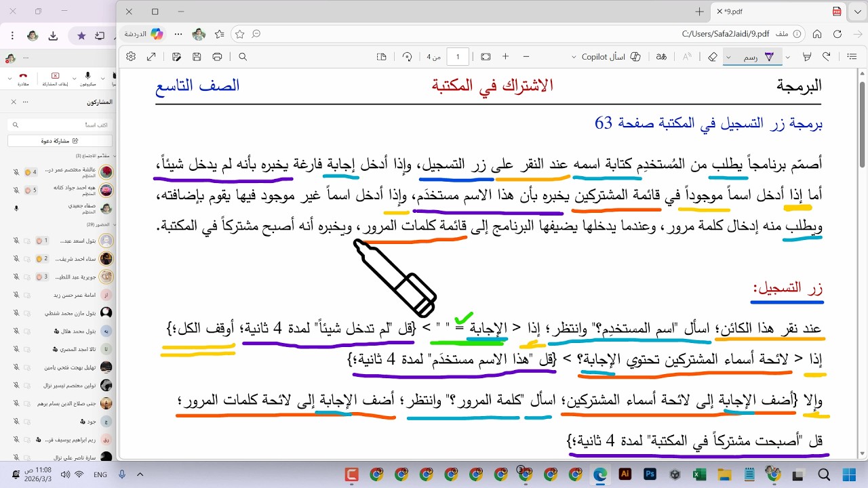Select the 9.pdf browser tab

(777, 12)
